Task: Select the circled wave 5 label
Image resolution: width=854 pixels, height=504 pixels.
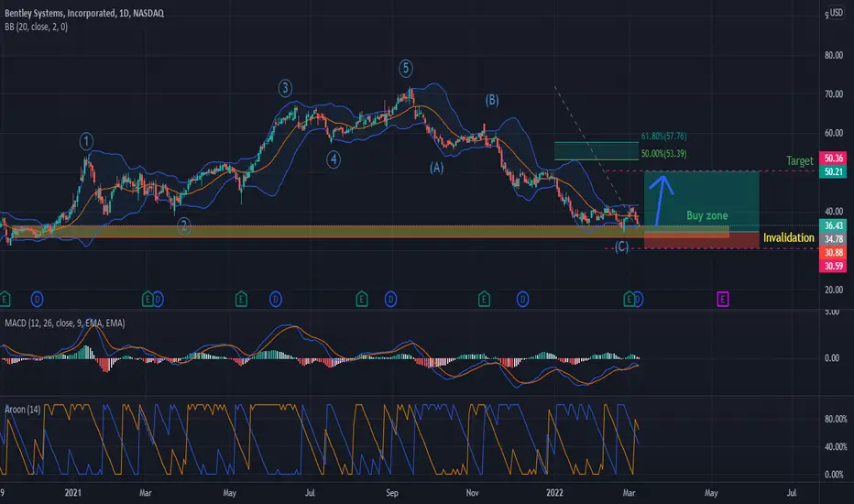Action: (x=405, y=68)
